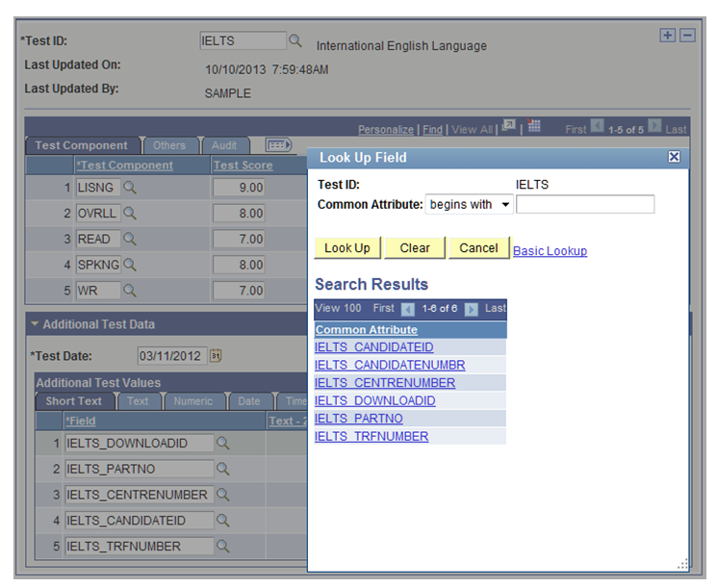Click View 100 in search results bar
Image resolution: width=717 pixels, height=588 pixels.
click(x=338, y=308)
